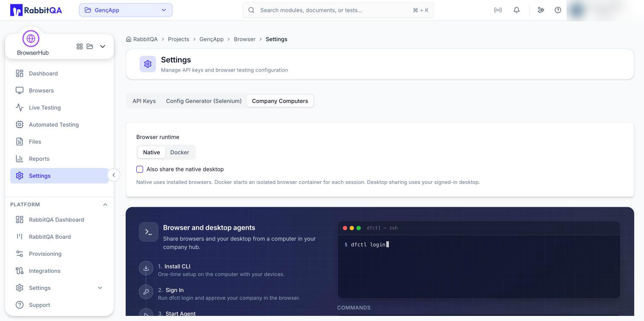Switch to the API Keys tab
Image resolution: width=644 pixels, height=321 pixels.
click(x=144, y=101)
